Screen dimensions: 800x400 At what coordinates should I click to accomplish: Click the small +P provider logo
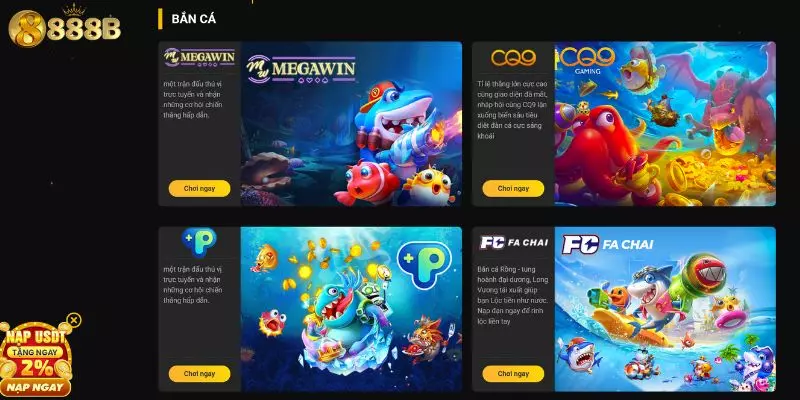coord(199,242)
